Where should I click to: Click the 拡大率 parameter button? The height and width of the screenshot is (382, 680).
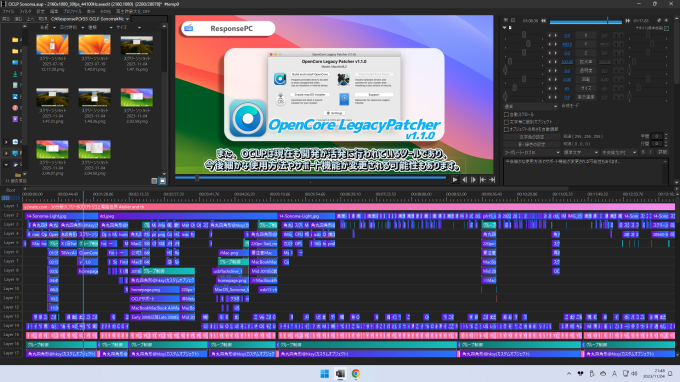pos(585,62)
